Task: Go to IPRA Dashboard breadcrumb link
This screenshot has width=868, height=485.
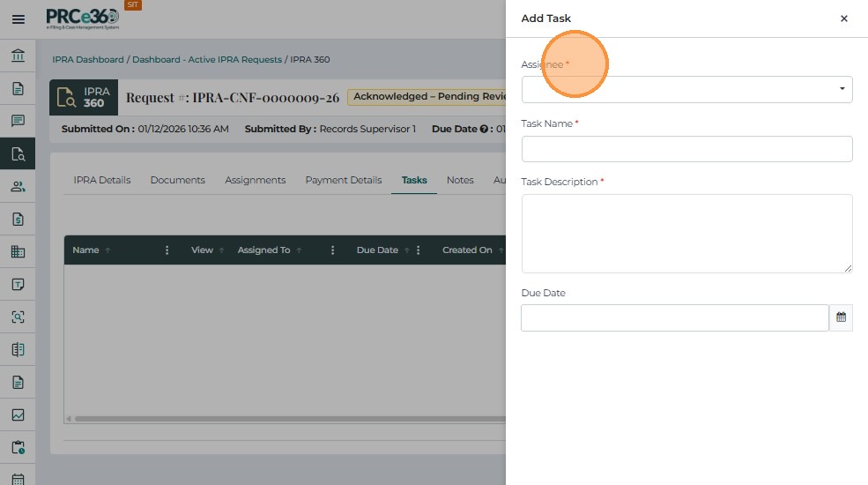Action: tap(88, 59)
